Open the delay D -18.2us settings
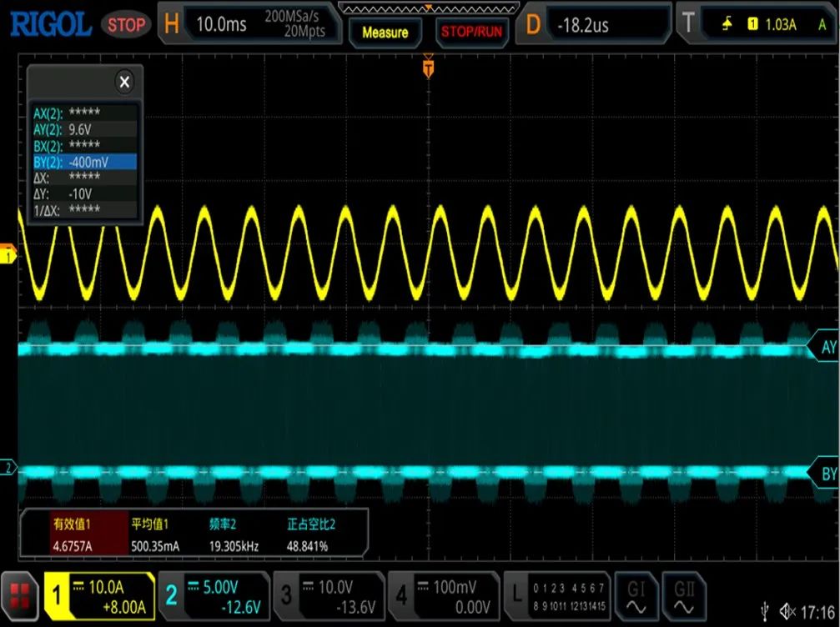 pos(596,24)
